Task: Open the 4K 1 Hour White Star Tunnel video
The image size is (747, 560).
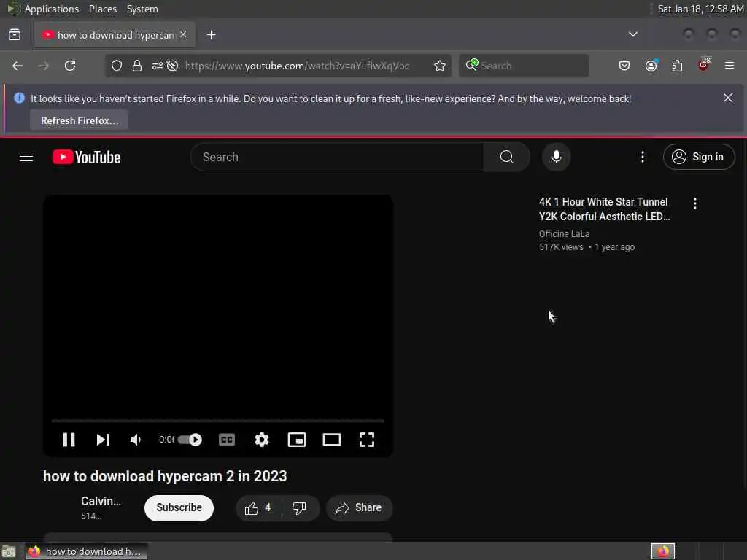Action: 604,209
